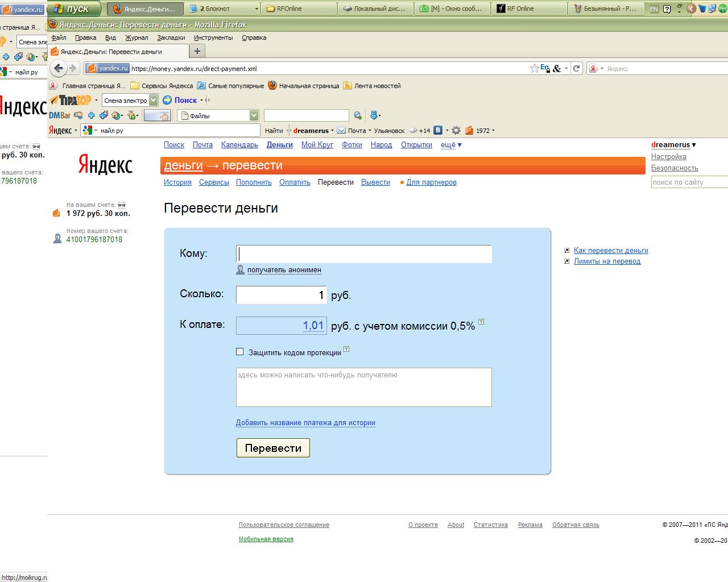Image resolution: width=728 pixels, height=582 pixels.
Task: Click the Сколько amount field
Action: pos(281,295)
